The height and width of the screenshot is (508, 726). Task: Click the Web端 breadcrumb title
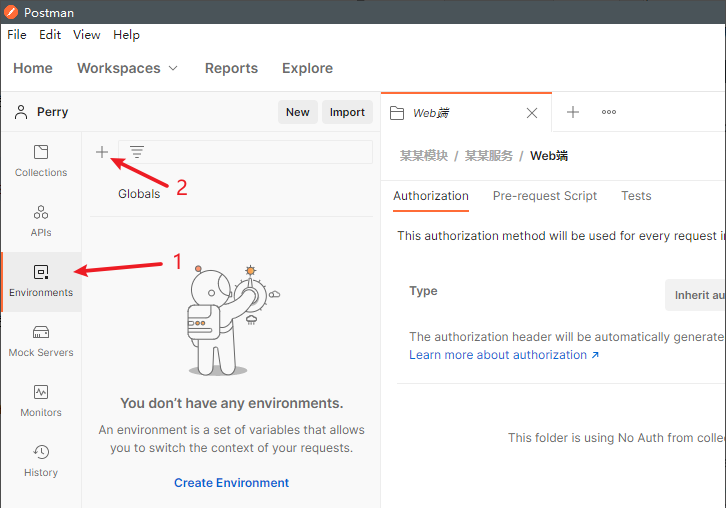[549, 156]
